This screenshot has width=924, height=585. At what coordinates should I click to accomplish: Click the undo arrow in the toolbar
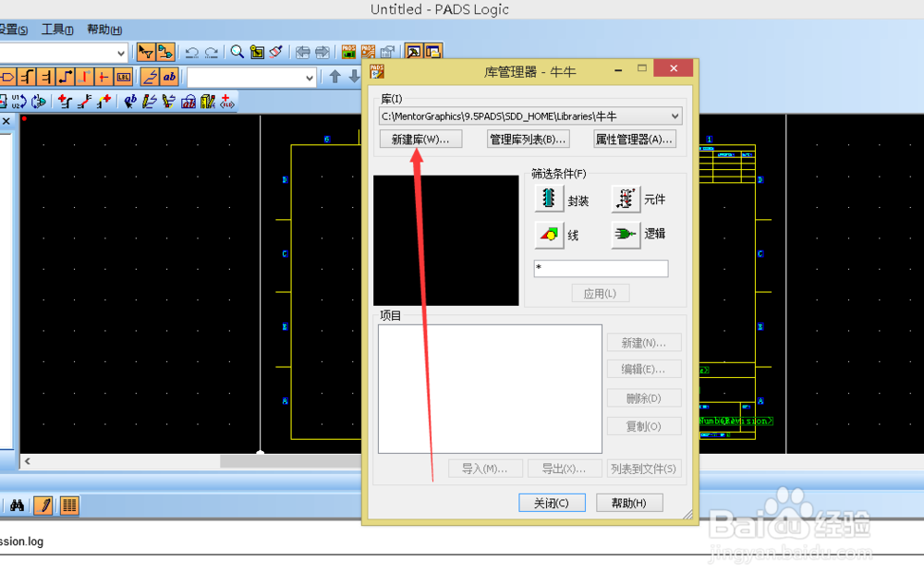point(192,53)
